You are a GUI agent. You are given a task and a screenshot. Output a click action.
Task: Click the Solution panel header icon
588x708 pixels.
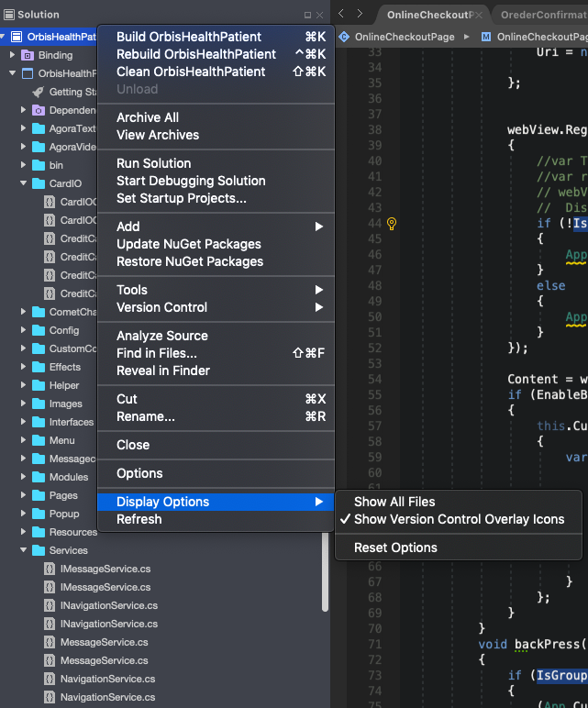point(9,15)
